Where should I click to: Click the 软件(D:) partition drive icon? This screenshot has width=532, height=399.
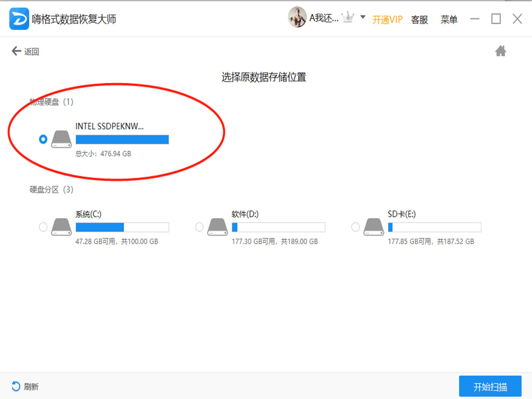point(217,227)
